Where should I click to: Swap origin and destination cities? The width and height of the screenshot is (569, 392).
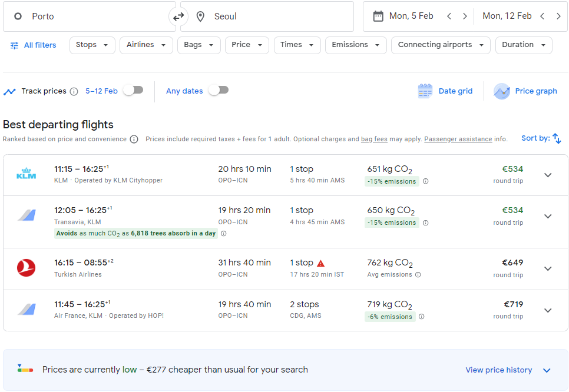178,16
